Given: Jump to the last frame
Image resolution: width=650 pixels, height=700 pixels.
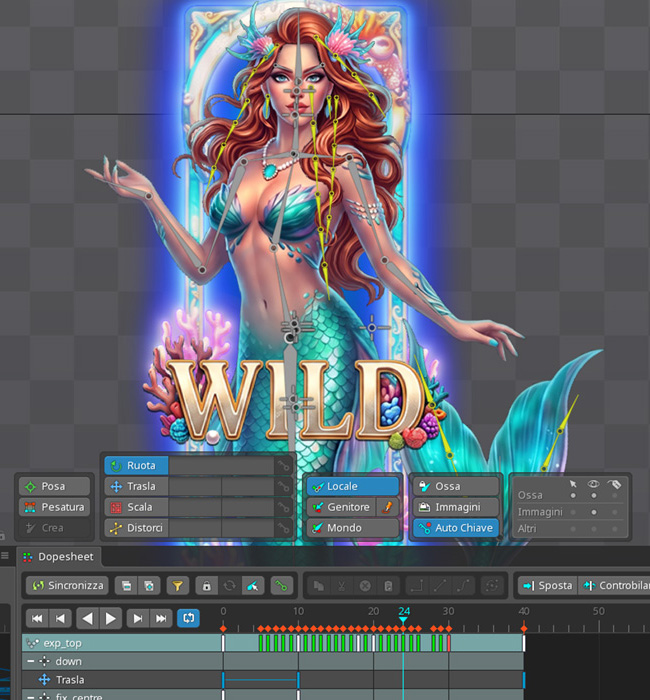Looking at the screenshot, I should (x=161, y=618).
